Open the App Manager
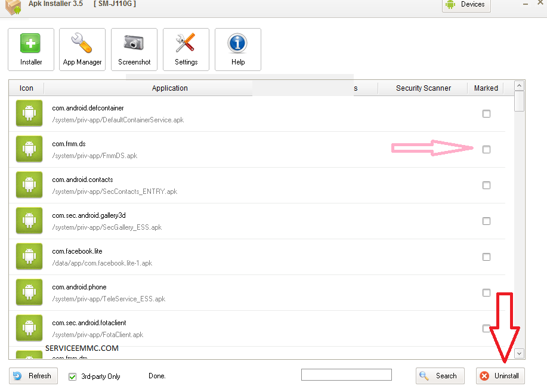547x392 pixels. 82,49
